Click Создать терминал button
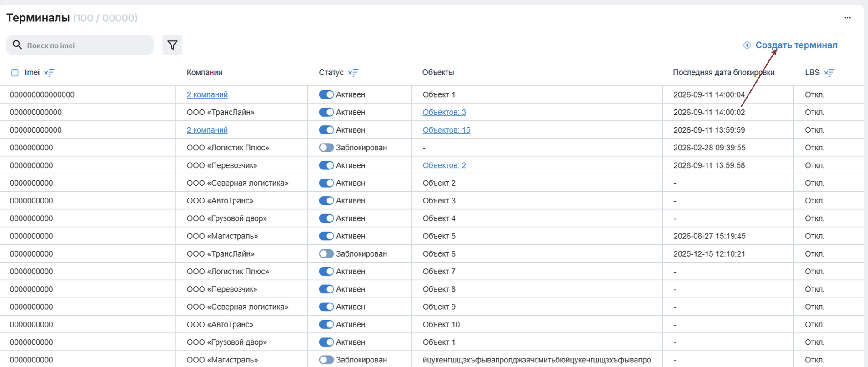The image size is (868, 367). click(790, 45)
